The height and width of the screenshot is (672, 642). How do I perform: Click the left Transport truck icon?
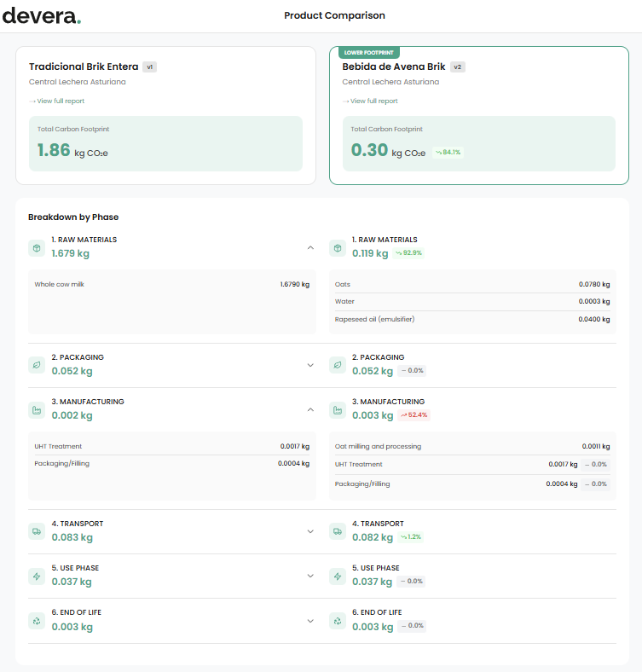coord(37,531)
